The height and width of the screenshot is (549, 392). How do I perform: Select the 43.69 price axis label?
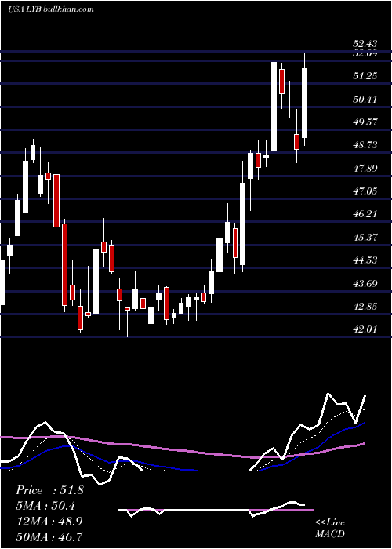click(x=365, y=283)
